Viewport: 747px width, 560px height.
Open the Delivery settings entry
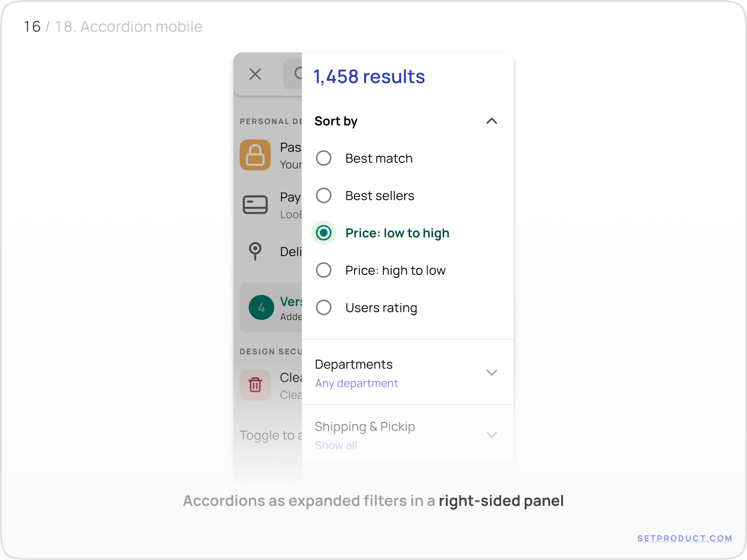tap(280, 252)
